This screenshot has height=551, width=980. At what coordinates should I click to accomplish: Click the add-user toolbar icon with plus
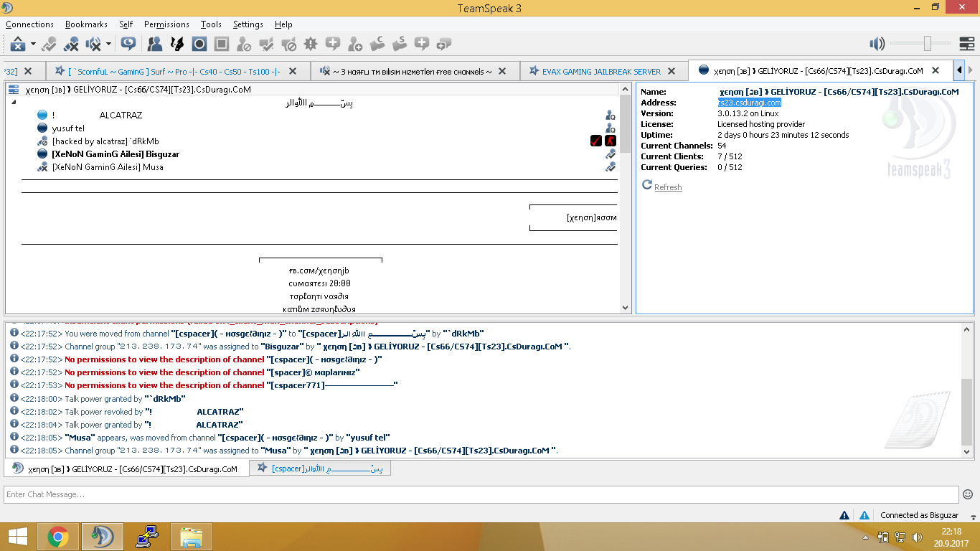355,44
